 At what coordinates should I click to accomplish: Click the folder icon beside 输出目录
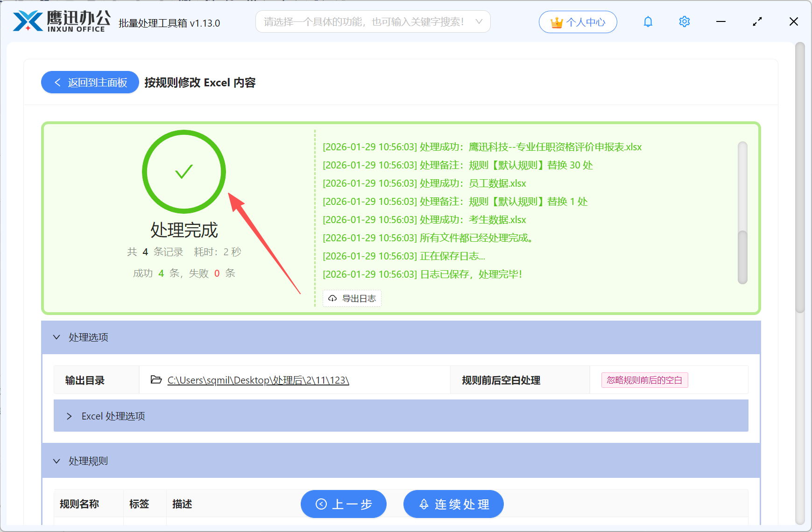[156, 380]
